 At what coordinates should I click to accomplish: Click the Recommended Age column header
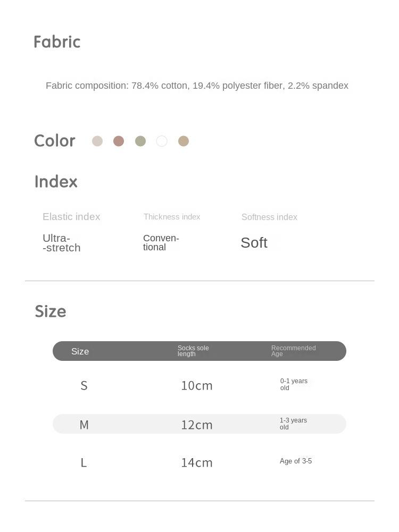point(293,351)
